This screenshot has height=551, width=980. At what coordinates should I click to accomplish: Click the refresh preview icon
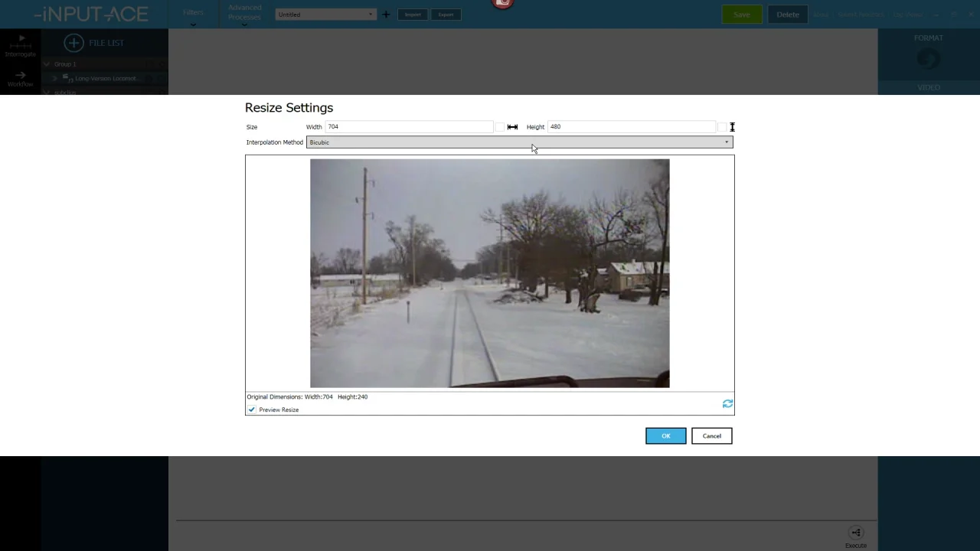(727, 403)
